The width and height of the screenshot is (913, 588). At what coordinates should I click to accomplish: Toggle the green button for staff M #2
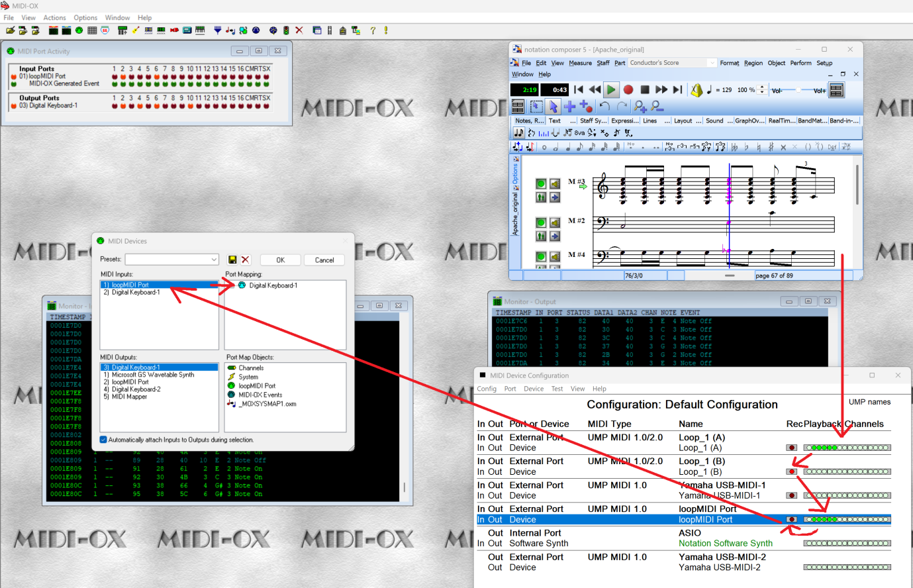coord(541,222)
